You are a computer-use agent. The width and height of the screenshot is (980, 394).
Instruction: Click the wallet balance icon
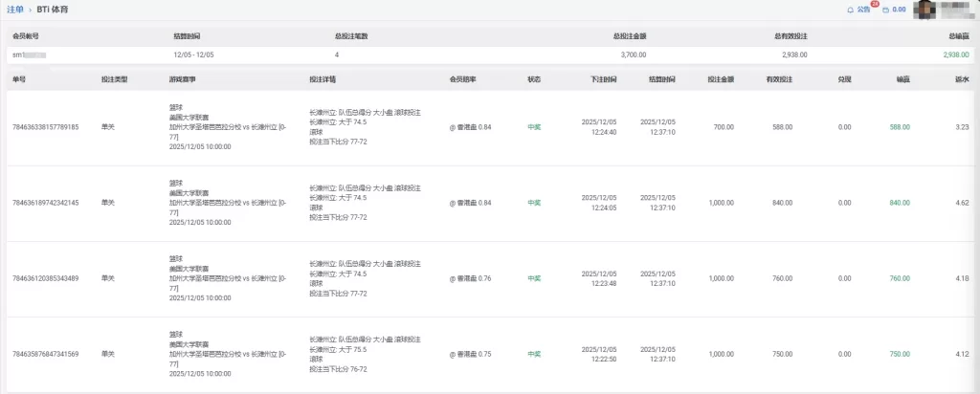point(885,11)
